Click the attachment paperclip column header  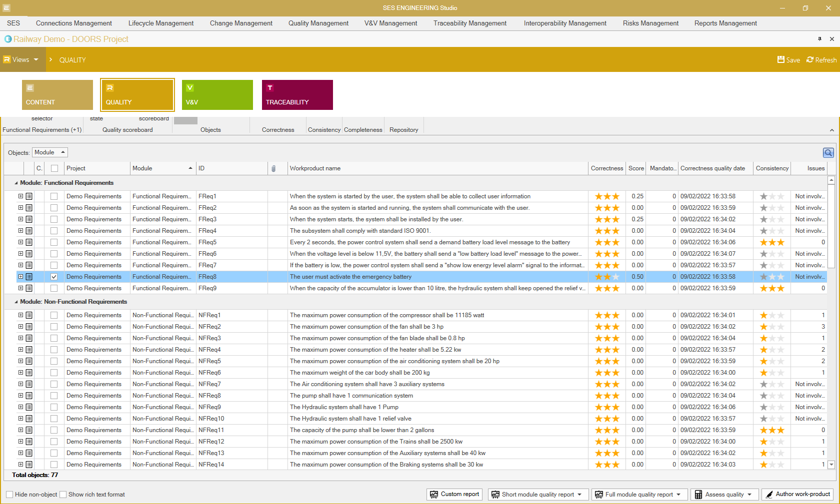point(273,168)
